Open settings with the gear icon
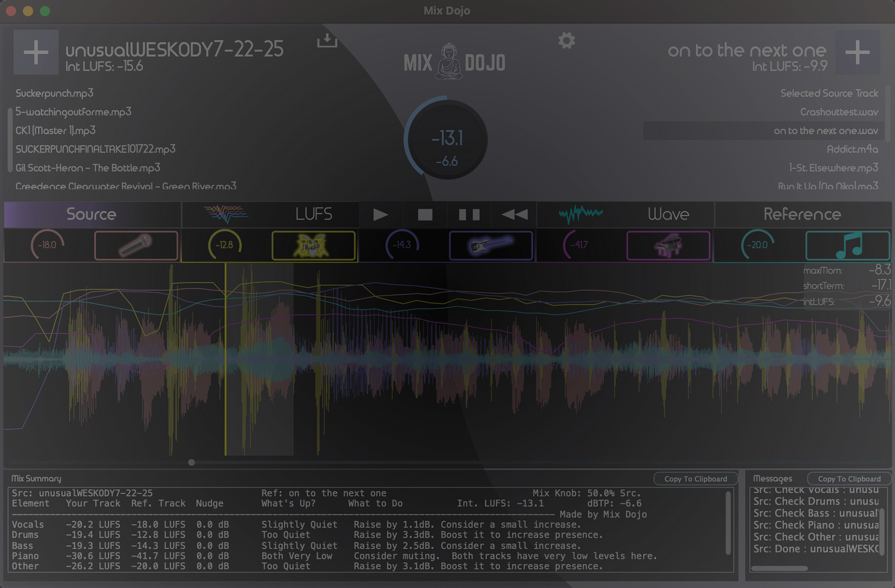895x588 pixels. pos(567,41)
